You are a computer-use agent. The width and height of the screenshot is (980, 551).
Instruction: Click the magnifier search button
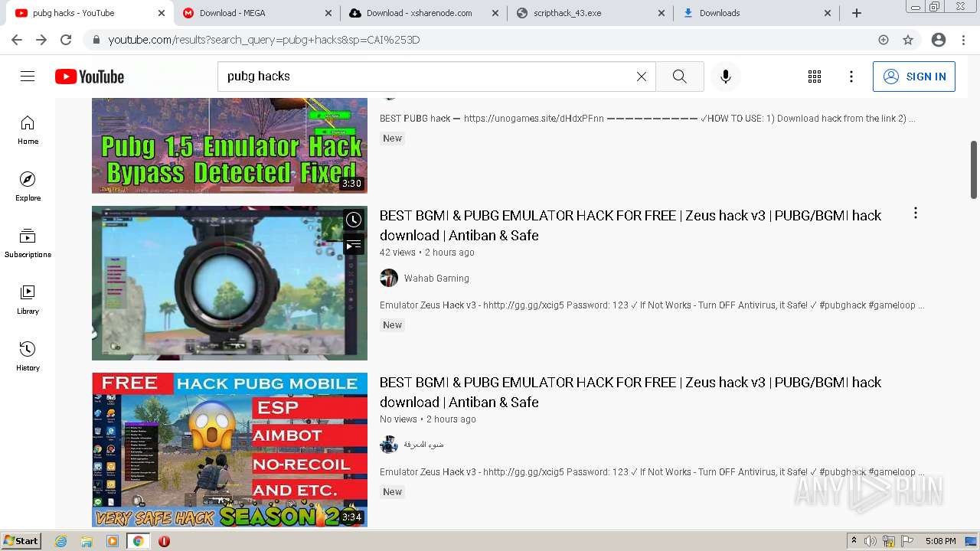point(679,77)
